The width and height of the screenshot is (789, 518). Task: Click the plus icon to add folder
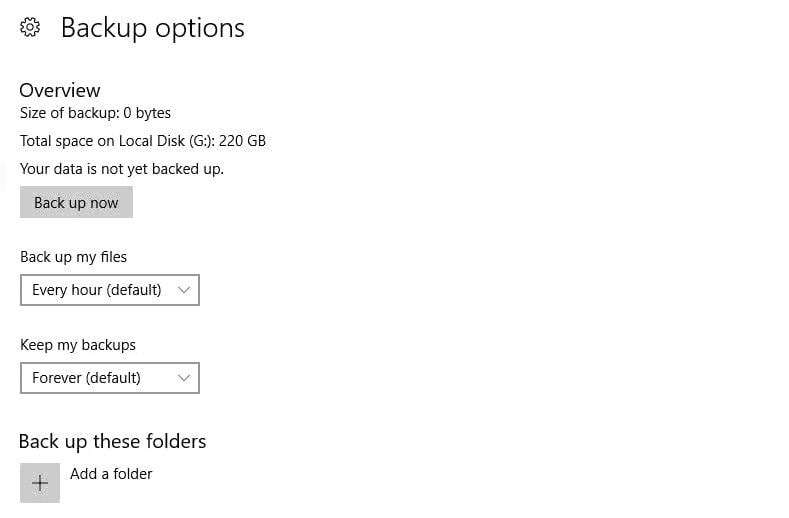tap(40, 483)
